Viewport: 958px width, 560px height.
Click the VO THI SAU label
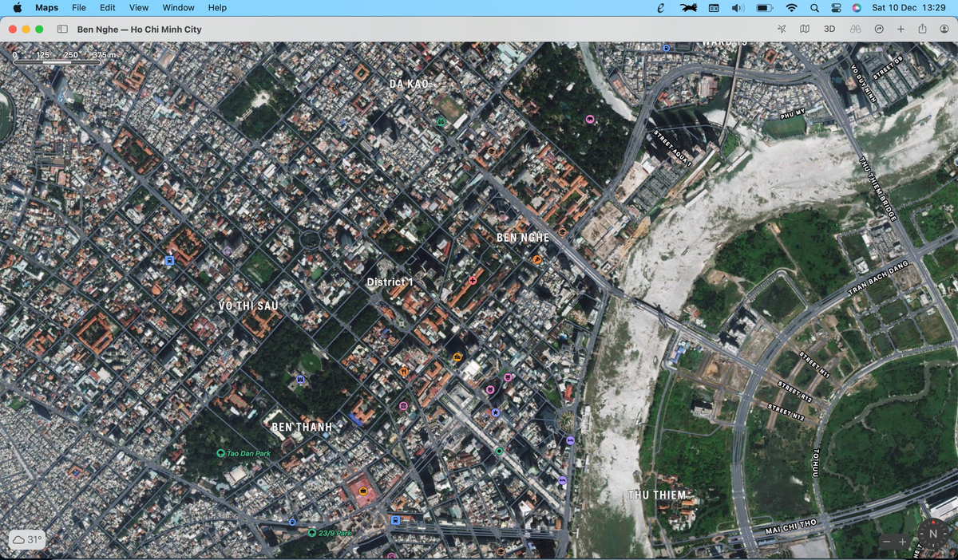[x=248, y=306]
